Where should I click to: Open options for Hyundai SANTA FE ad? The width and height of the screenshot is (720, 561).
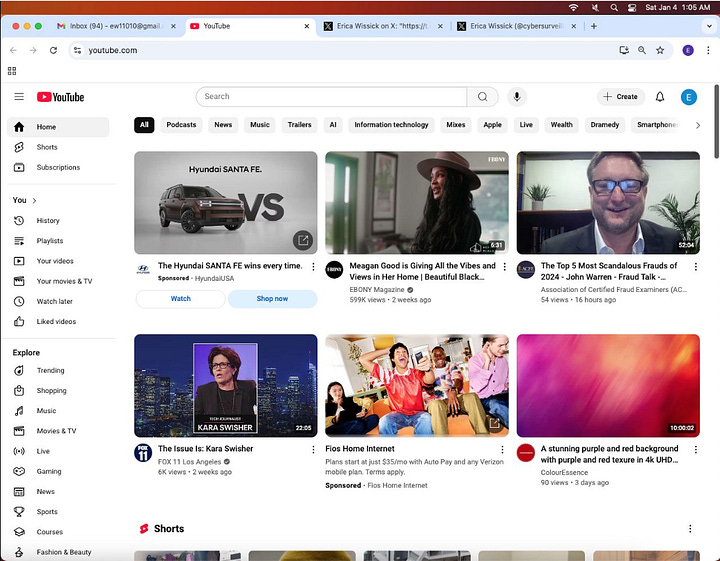(313, 267)
